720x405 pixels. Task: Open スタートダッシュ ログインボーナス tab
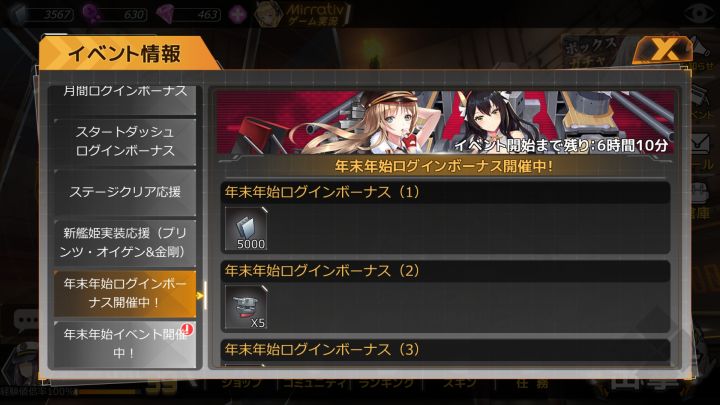pos(125,141)
